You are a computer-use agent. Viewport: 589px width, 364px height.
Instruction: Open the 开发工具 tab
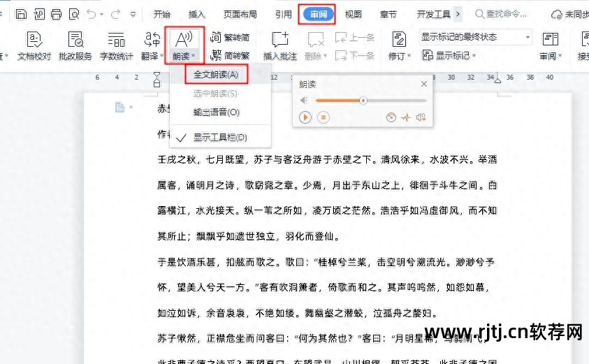click(433, 14)
